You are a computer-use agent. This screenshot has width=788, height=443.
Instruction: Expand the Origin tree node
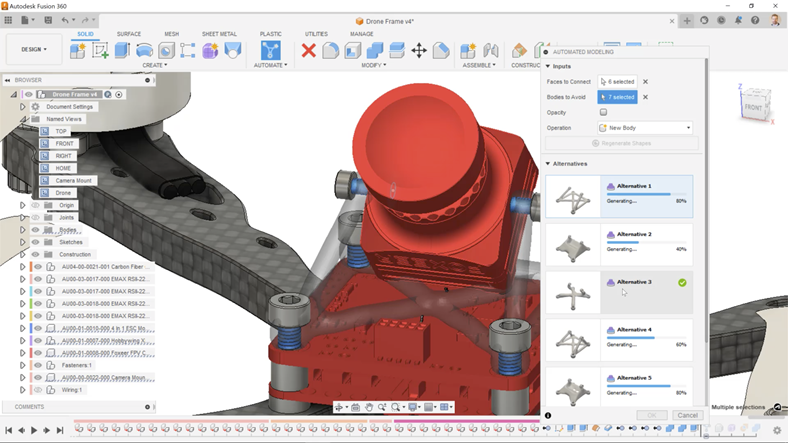point(22,205)
